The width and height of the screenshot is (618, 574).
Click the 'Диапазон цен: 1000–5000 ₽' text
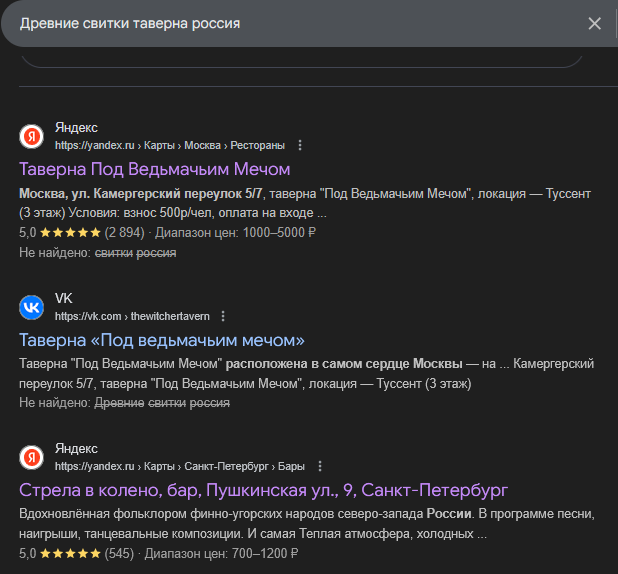(235, 233)
